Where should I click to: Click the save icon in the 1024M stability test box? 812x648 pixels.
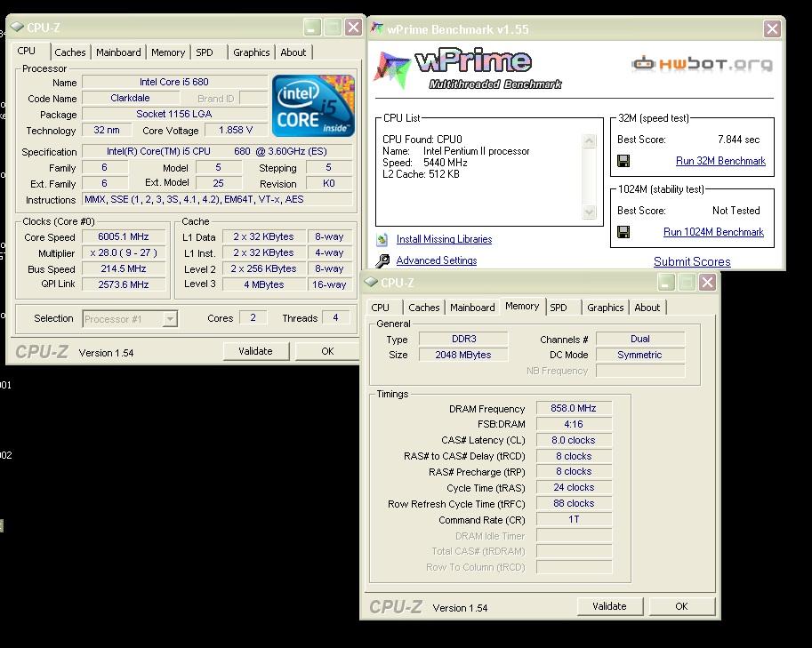click(x=623, y=232)
